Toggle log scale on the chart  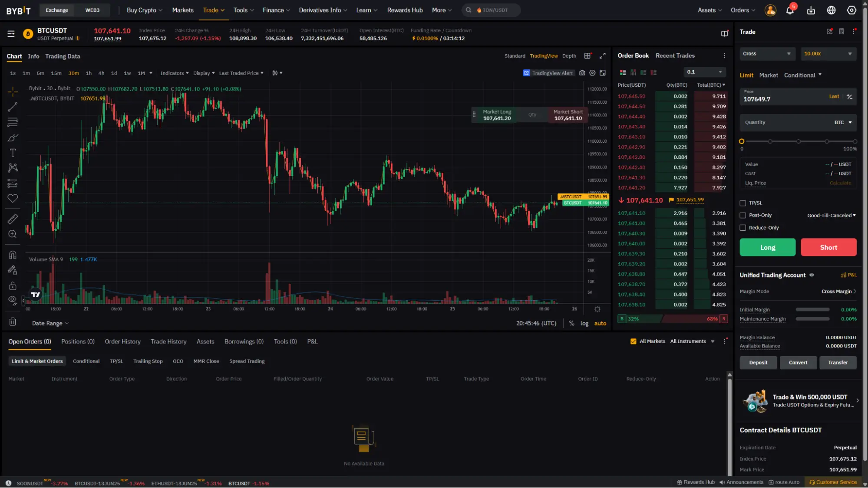(584, 323)
